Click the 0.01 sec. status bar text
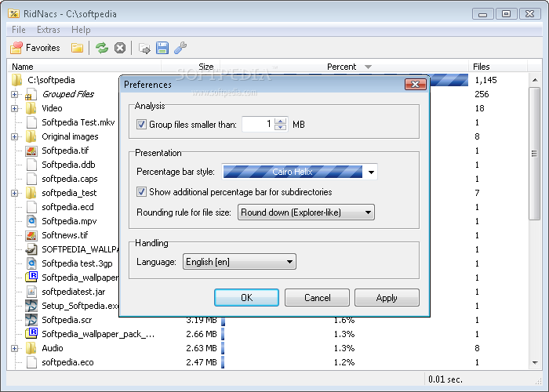549x392 pixels. click(445, 379)
